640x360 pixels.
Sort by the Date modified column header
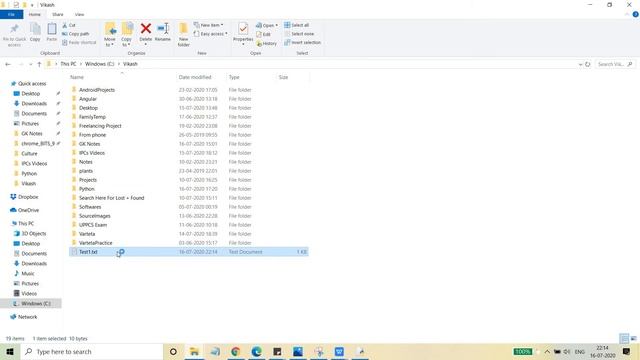tap(195, 77)
